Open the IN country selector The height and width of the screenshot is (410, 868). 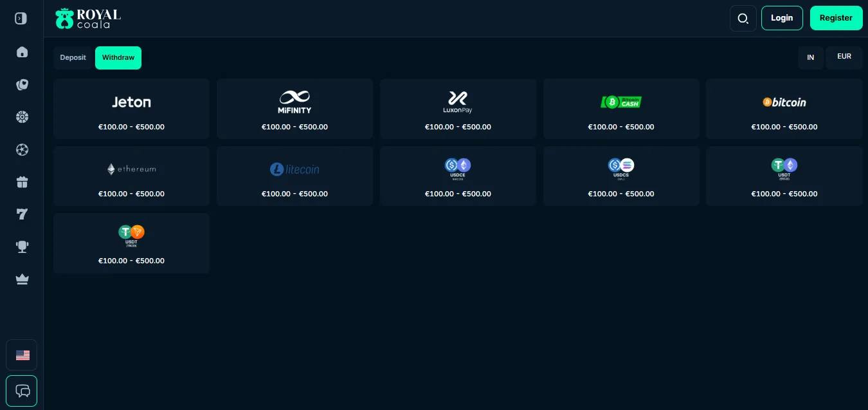811,58
